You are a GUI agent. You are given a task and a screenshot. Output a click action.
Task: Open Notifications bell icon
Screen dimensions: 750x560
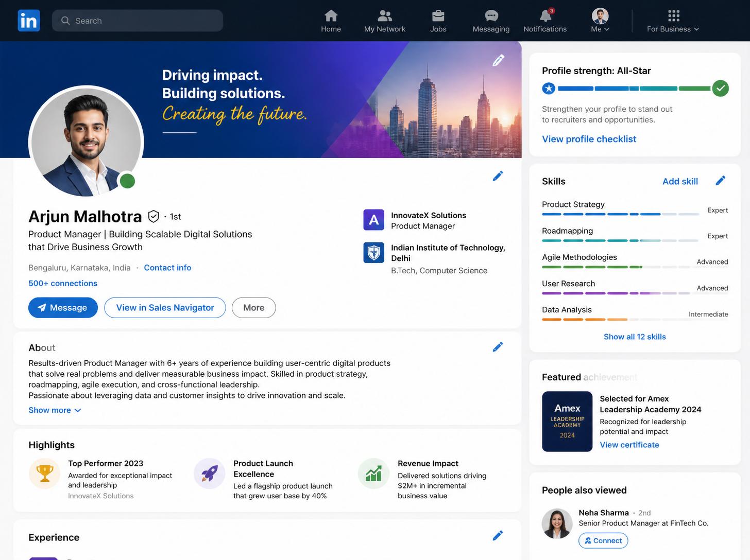pyautogui.click(x=546, y=15)
